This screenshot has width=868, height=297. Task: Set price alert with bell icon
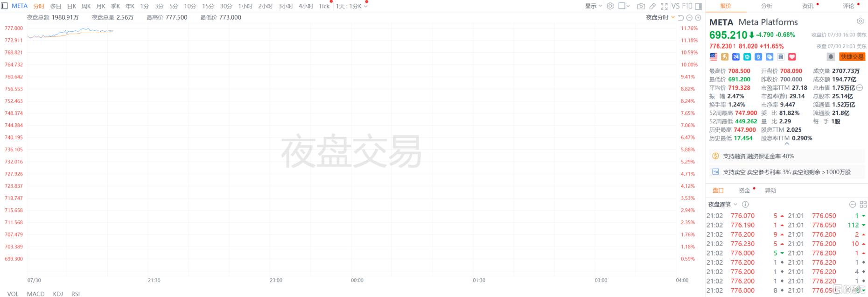pos(831,57)
